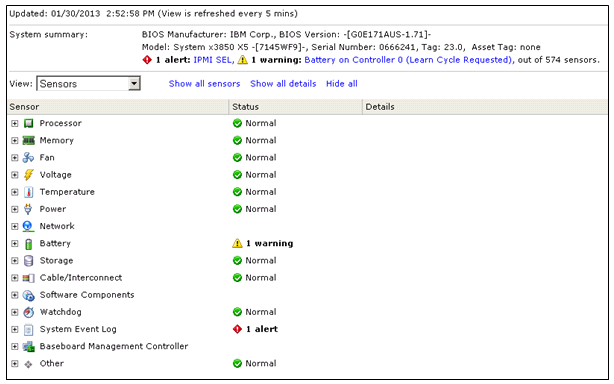Expand the Watchdog sensor group

(14, 312)
